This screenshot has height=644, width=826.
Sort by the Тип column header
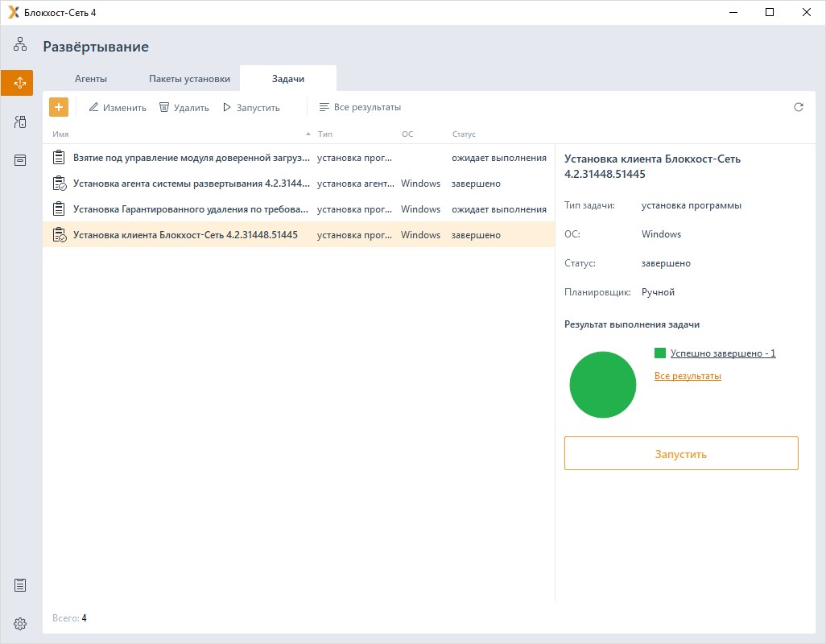(x=325, y=134)
